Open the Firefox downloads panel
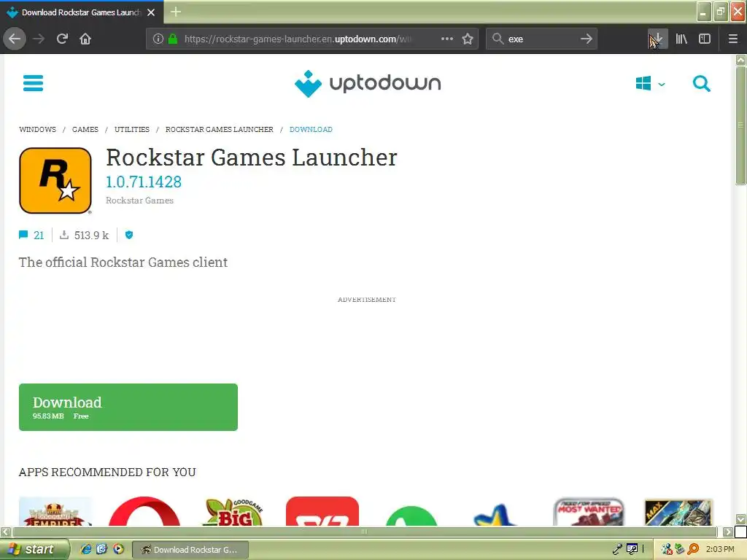747x560 pixels. coord(657,39)
